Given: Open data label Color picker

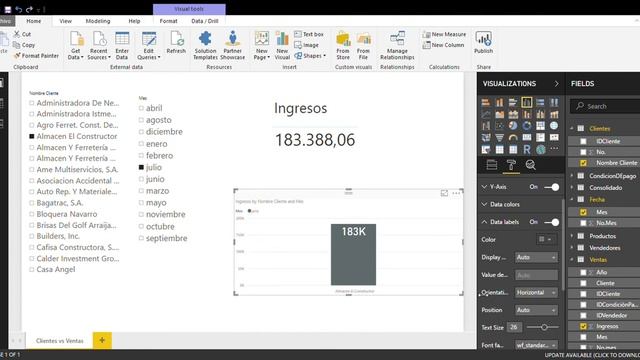Looking at the screenshot, I should pyautogui.click(x=546, y=240).
